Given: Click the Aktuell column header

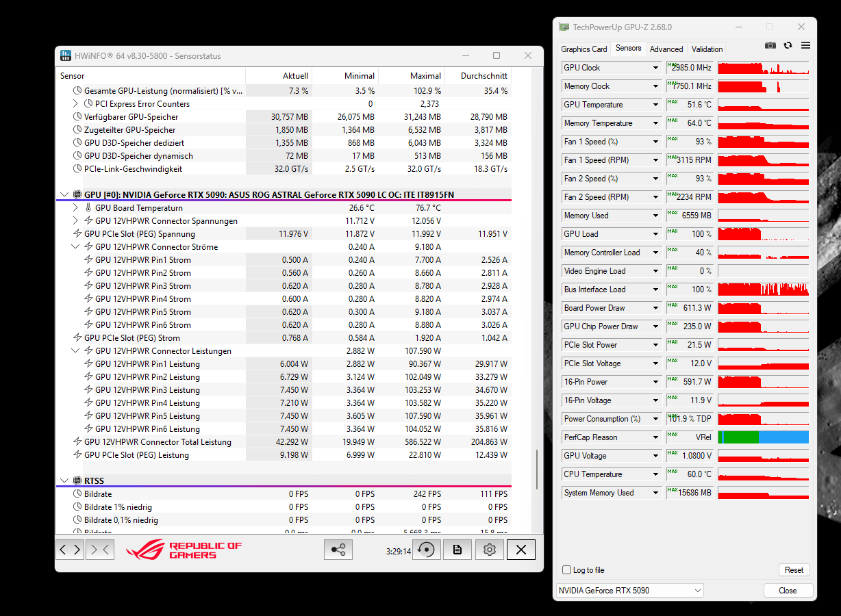Looking at the screenshot, I should pyautogui.click(x=279, y=76).
